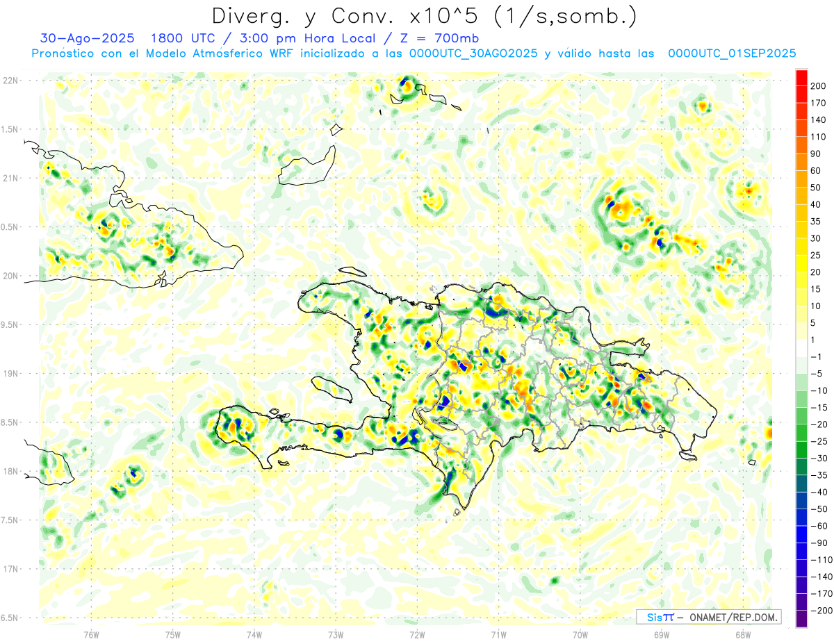
Task: Click the '15' color scale label
Action: click(x=816, y=289)
